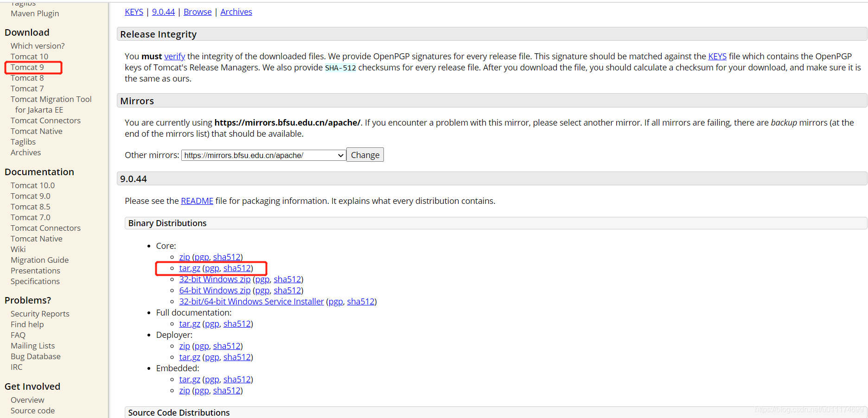Download the Deployer tar.gz
This screenshot has width=868, height=418.
coord(190,357)
